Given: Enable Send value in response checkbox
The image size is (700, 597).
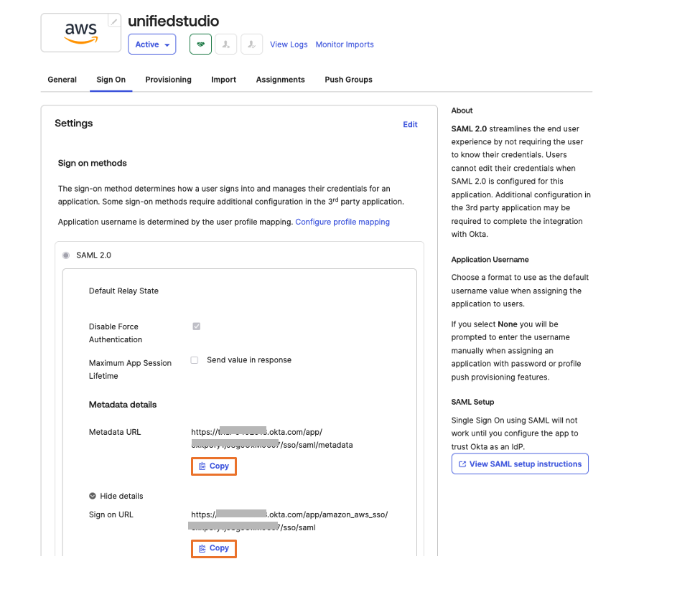Looking at the screenshot, I should point(194,360).
